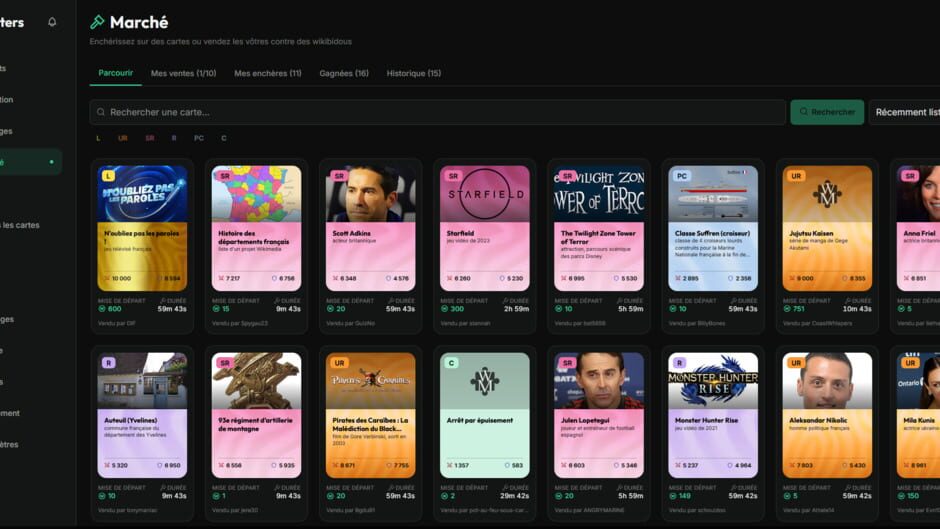
Task: Open the Twilight Zone Tower of Terror image
Action: (599, 194)
